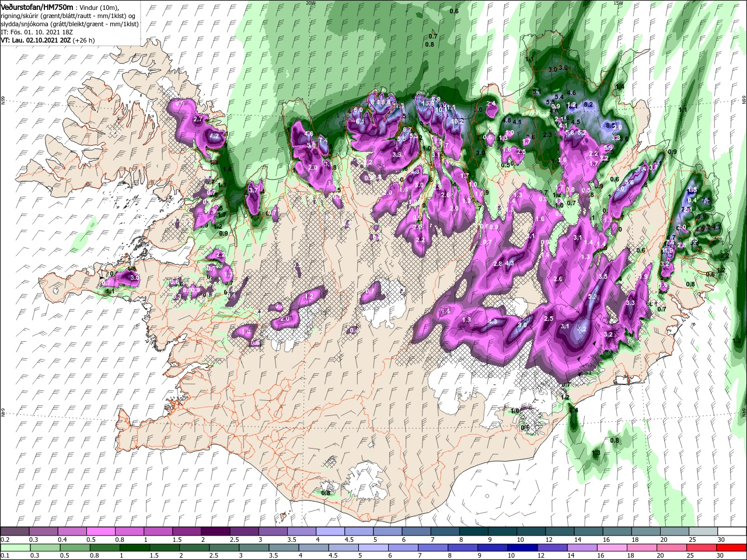Choose the light lavender snow swatch above 4
The width and height of the screenshot is (747, 560).
click(331, 531)
